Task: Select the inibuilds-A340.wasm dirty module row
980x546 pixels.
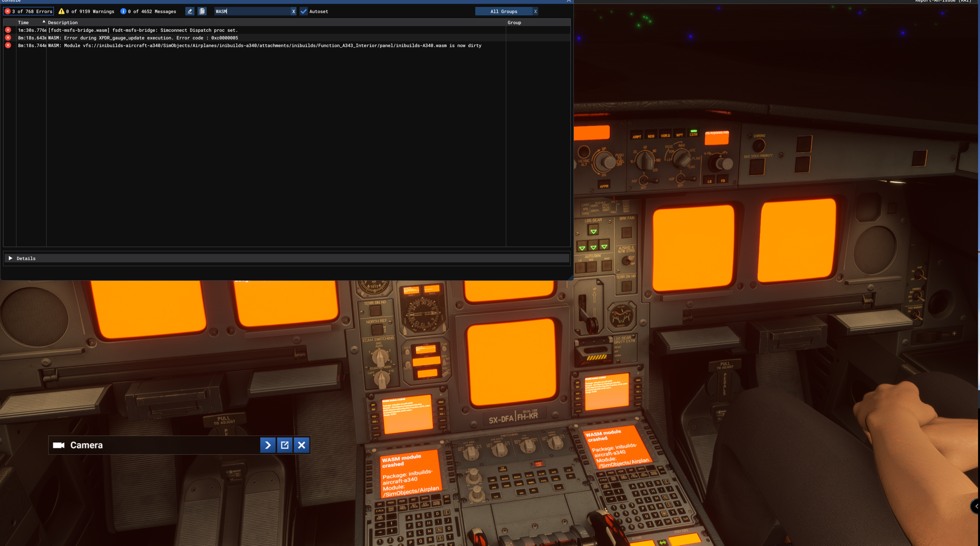Action: click(x=264, y=45)
